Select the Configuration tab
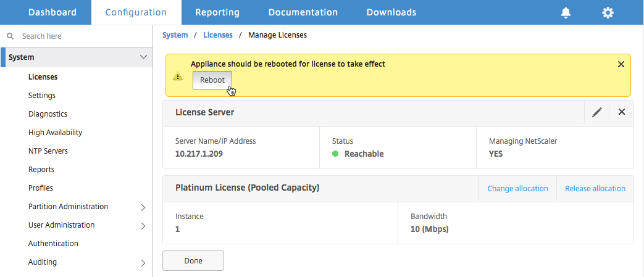The width and height of the screenshot is (644, 277). pyautogui.click(x=136, y=12)
